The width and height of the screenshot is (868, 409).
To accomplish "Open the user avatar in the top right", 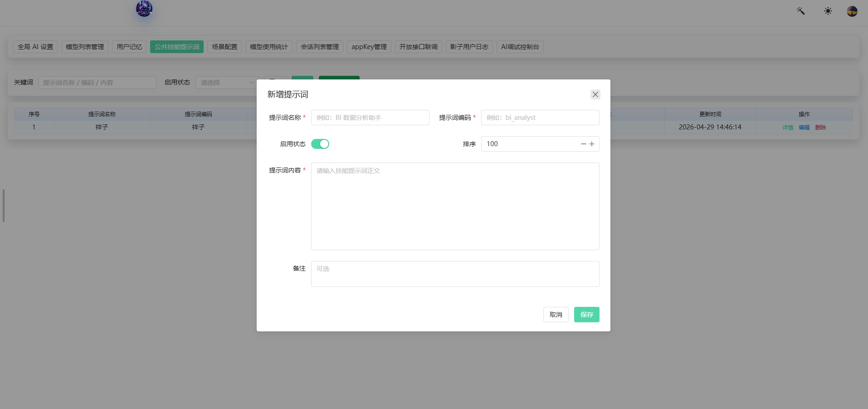I will click(852, 11).
